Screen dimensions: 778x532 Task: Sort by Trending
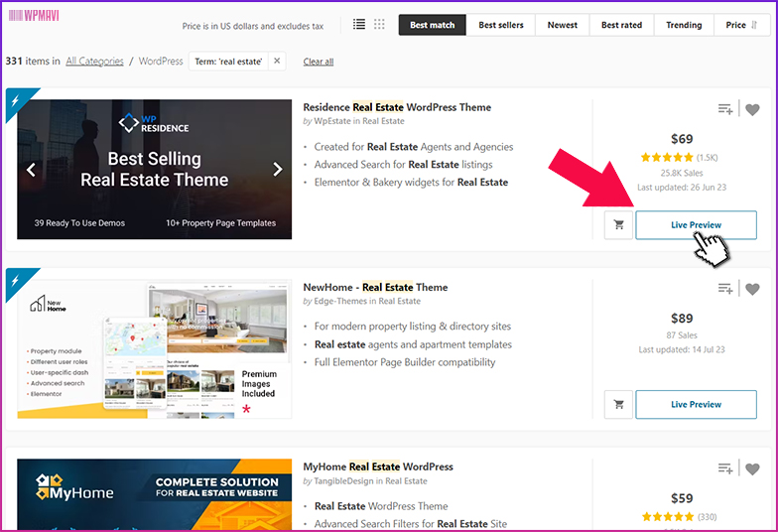click(684, 25)
